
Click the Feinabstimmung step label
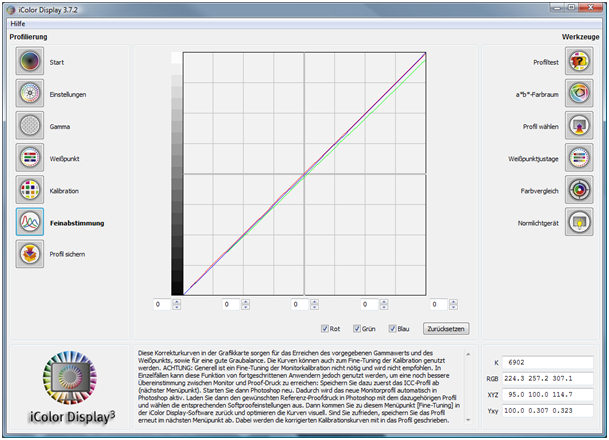(x=76, y=222)
